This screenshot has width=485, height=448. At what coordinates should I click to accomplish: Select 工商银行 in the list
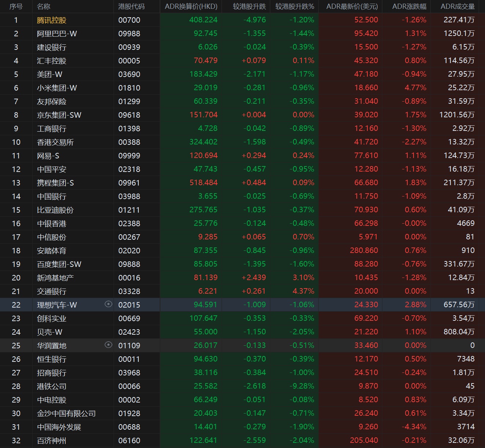point(52,129)
